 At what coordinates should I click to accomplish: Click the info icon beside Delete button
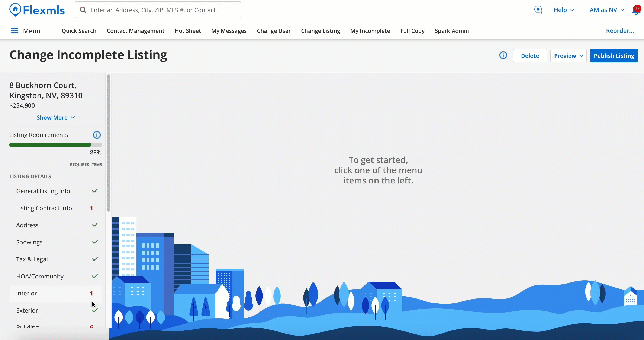(503, 55)
